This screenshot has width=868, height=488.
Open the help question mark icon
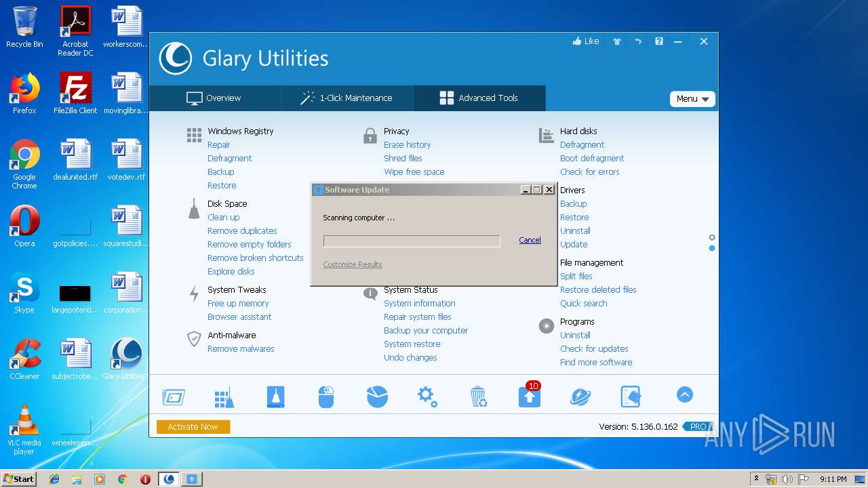point(659,41)
